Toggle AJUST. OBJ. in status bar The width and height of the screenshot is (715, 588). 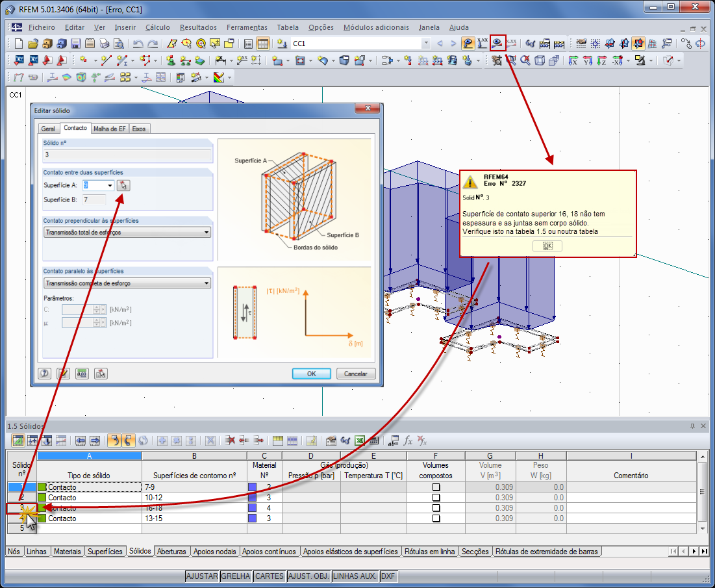click(308, 576)
